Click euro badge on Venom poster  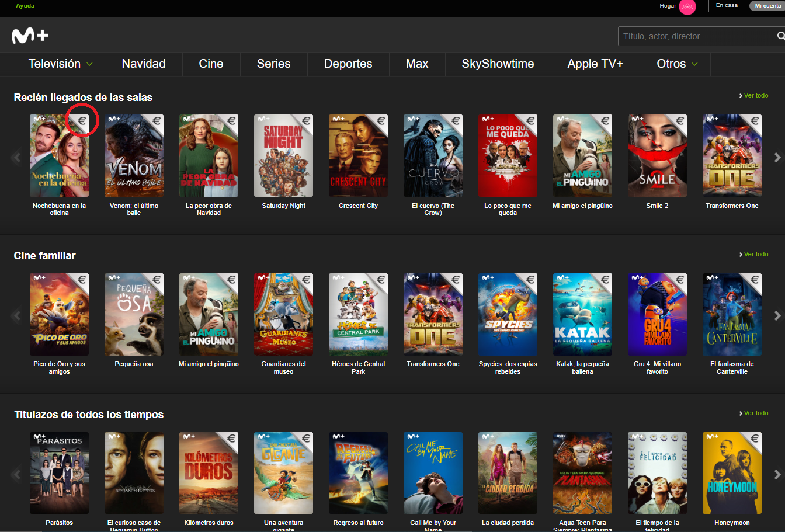(x=157, y=121)
